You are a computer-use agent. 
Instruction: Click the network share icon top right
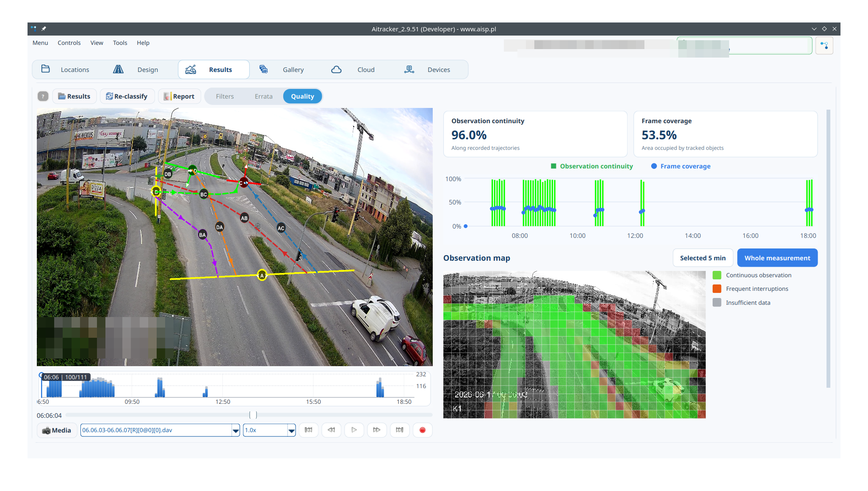[824, 45]
